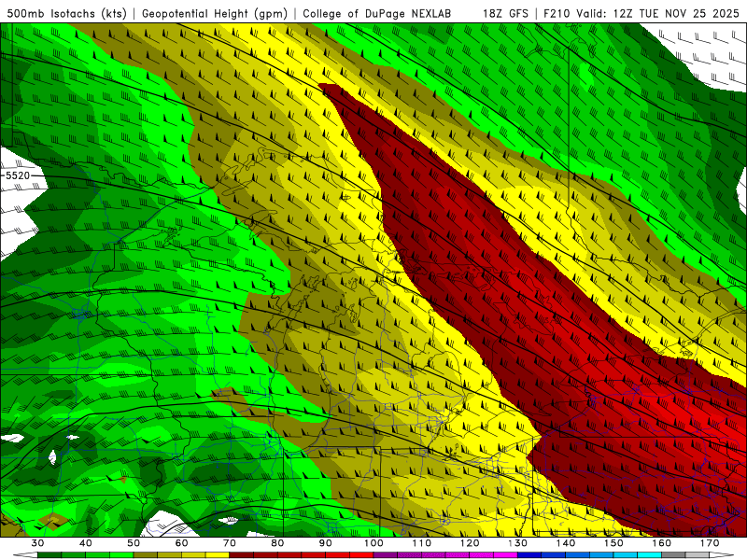The height and width of the screenshot is (560, 747).
Task: Click the right arrow end of the color bar
Action: tap(722, 555)
